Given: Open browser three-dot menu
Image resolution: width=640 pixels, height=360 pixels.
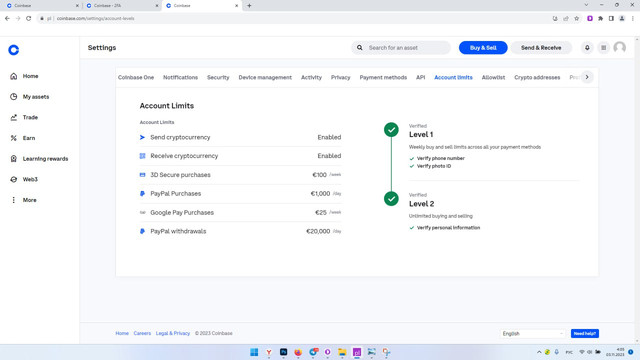Looking at the screenshot, I should (x=633, y=18).
